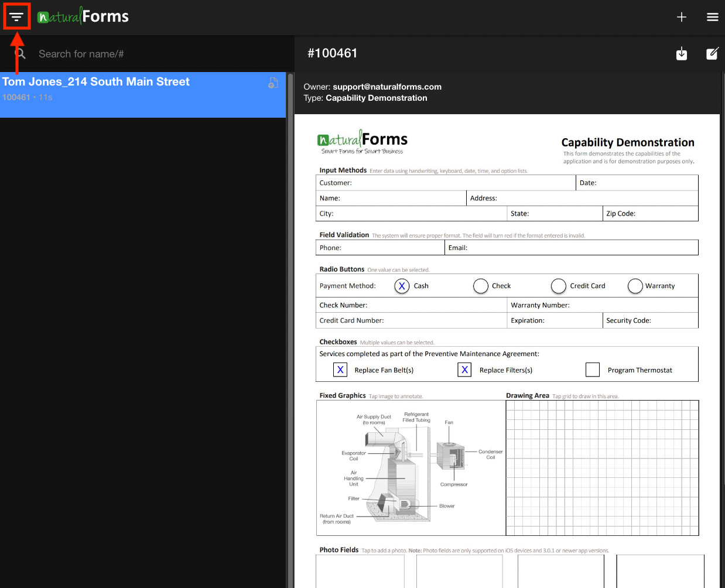Check the Program Thermostat checkbox
The image size is (725, 588).
coord(593,370)
